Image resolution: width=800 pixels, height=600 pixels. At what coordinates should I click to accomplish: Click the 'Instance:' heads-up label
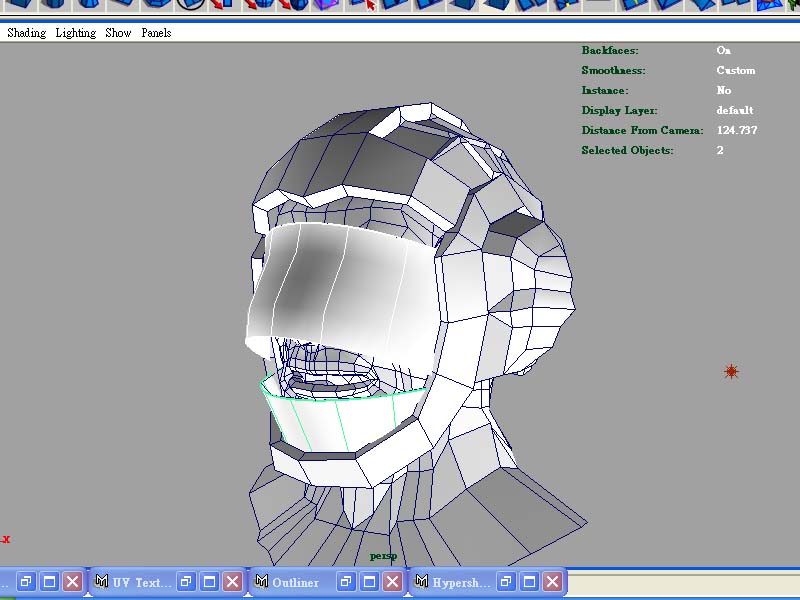605,90
